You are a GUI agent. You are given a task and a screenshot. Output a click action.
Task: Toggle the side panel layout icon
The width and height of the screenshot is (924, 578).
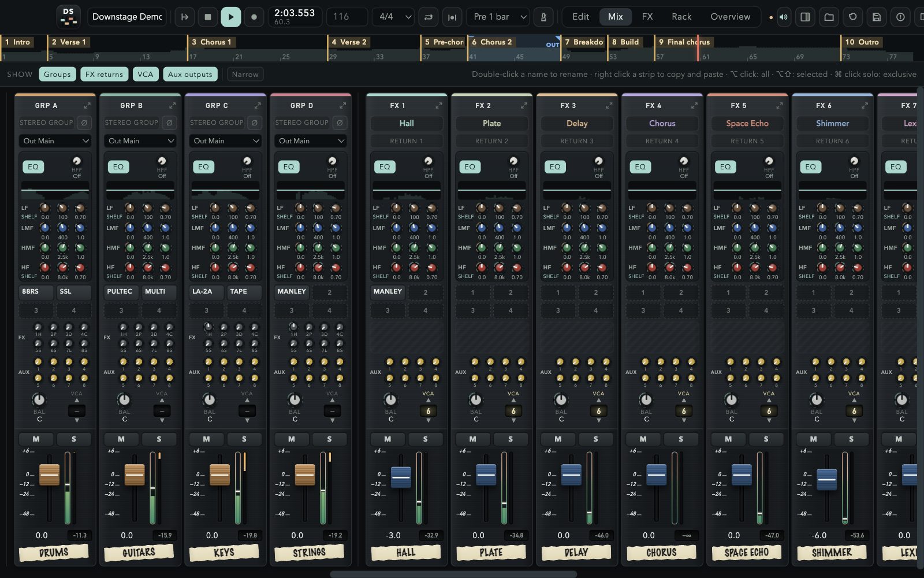806,17
